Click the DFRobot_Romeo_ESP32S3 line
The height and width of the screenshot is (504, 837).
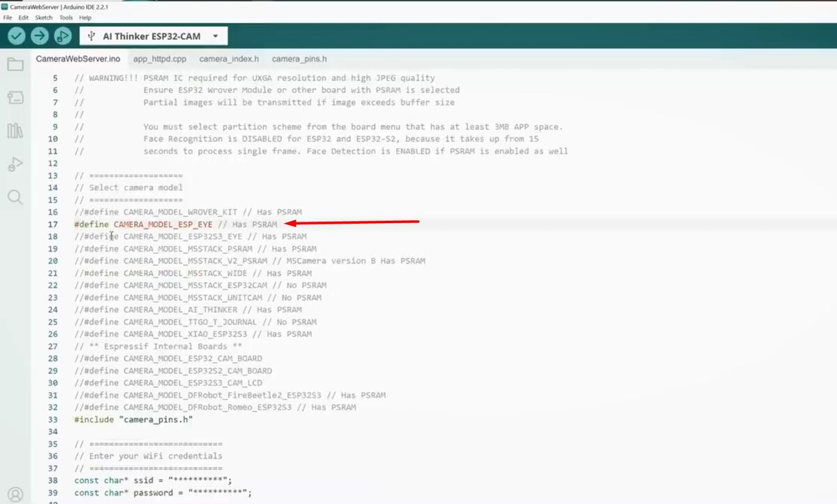[x=215, y=407]
